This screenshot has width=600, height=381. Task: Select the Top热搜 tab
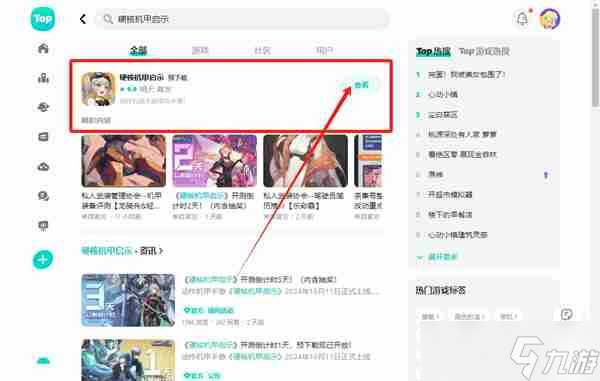[x=433, y=51]
